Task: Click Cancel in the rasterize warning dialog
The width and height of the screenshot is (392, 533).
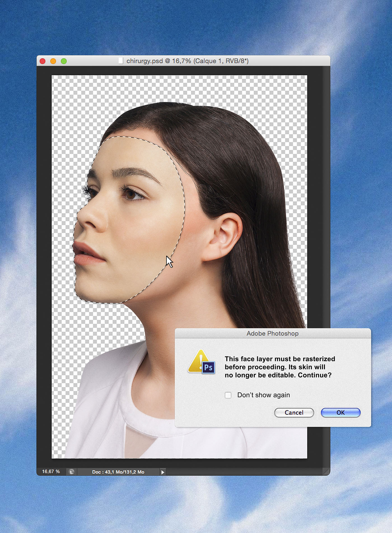Action: click(294, 413)
